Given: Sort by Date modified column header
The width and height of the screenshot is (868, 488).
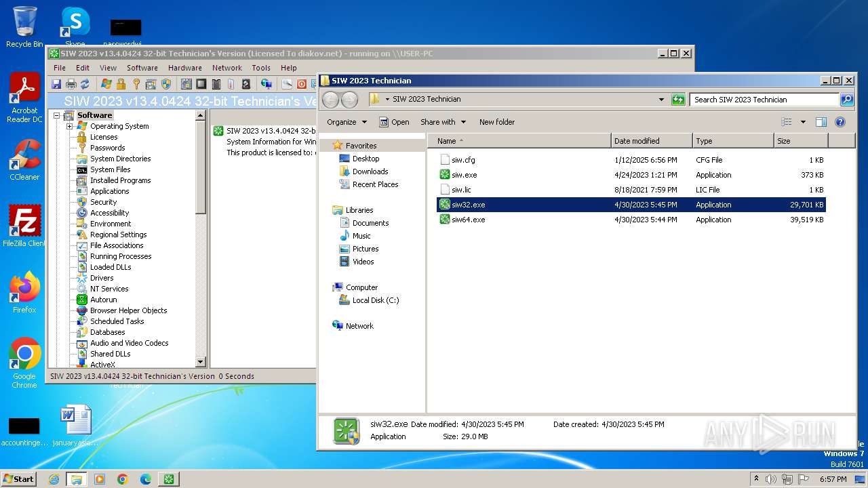Looking at the screenshot, I should [652, 141].
